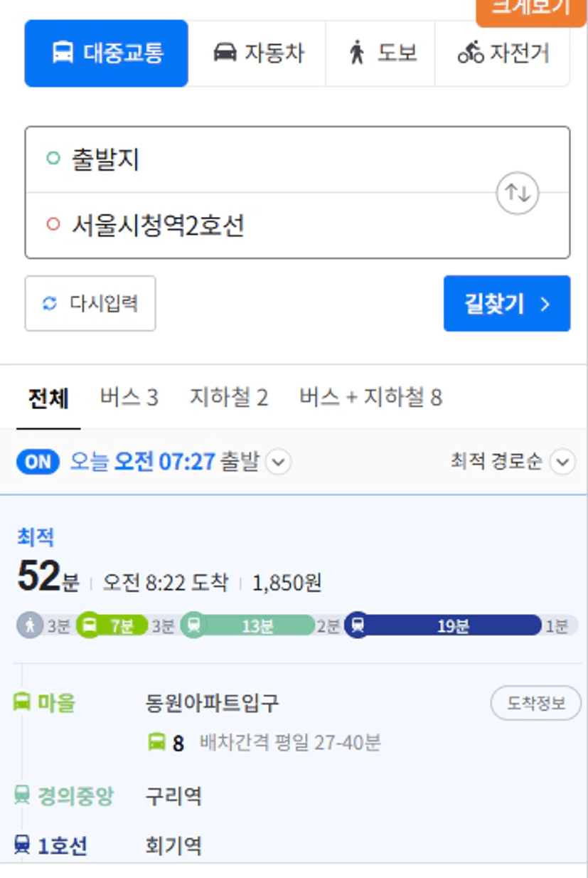Click the bus 8 icon
588x878 pixels.
156,743
